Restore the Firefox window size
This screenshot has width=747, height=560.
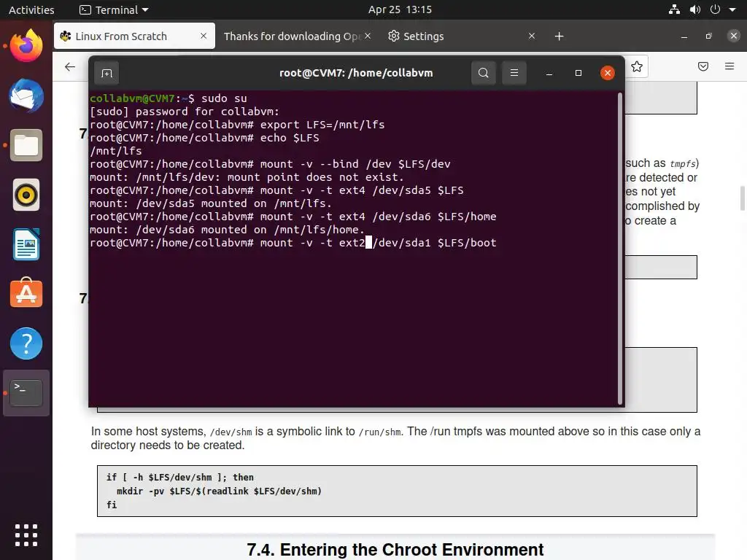click(709, 36)
